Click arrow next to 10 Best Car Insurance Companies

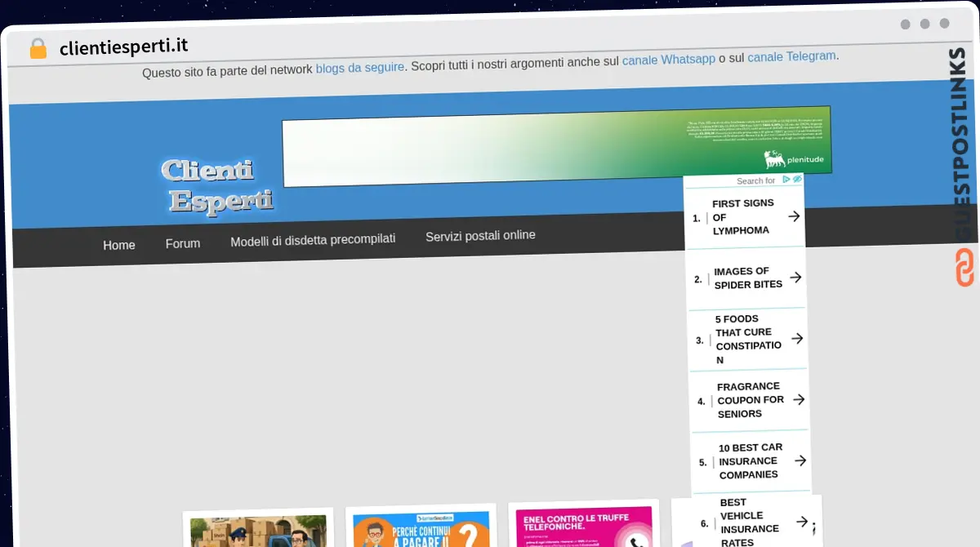point(800,460)
